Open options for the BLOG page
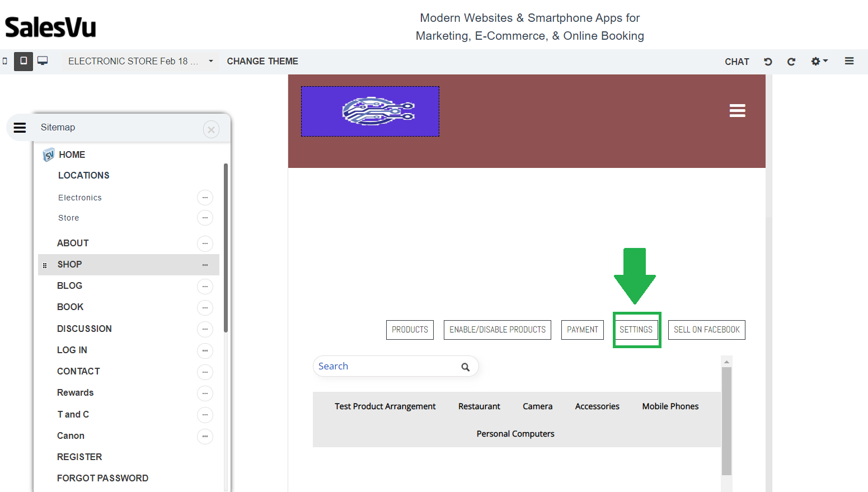 coord(205,286)
